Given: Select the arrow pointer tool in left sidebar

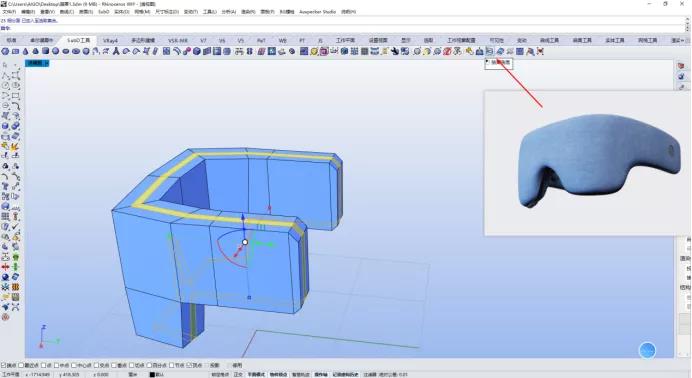Looking at the screenshot, I should coord(5,65).
